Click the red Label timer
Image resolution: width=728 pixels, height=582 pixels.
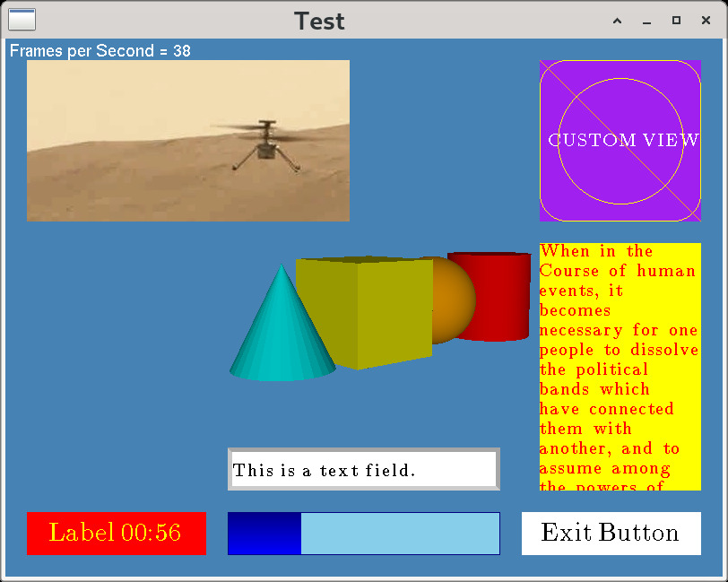pos(116,534)
